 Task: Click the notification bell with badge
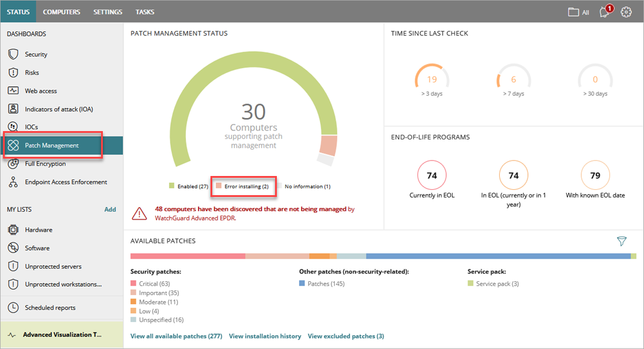605,11
